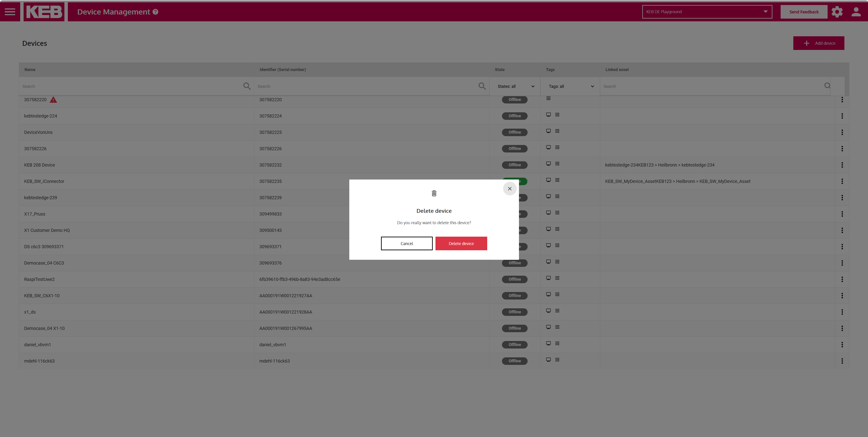Confirm with the red Delete device button
Image resolution: width=868 pixels, height=437 pixels.
461,243
